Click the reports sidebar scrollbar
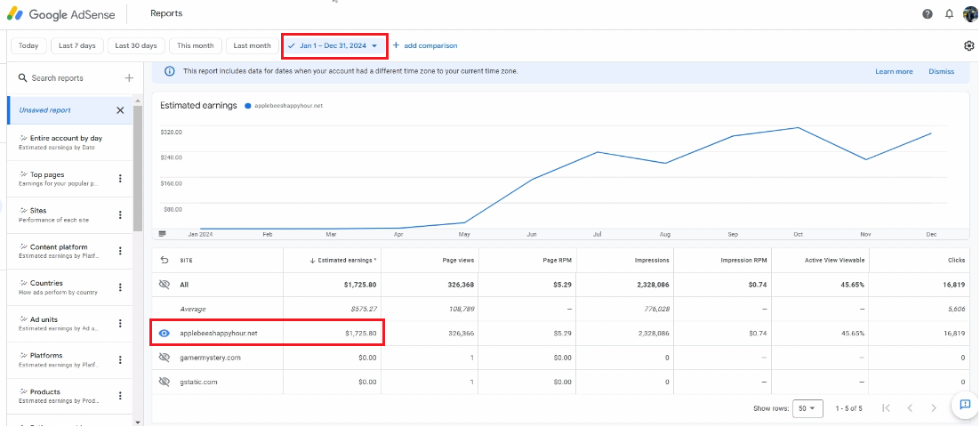This screenshot has height=427, width=980. click(138, 169)
